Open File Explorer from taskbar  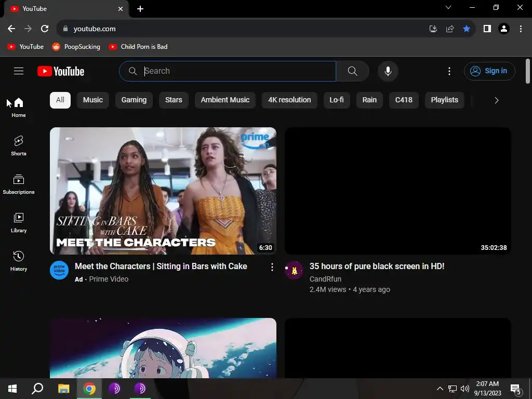point(63,389)
